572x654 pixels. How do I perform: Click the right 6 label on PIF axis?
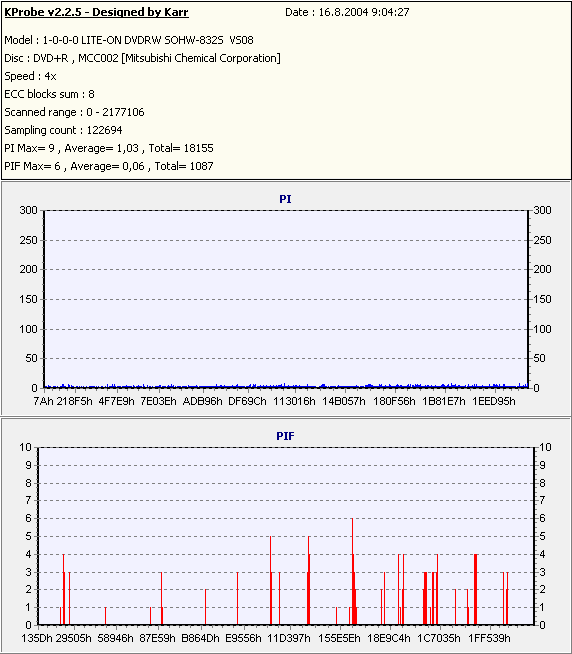[542, 518]
